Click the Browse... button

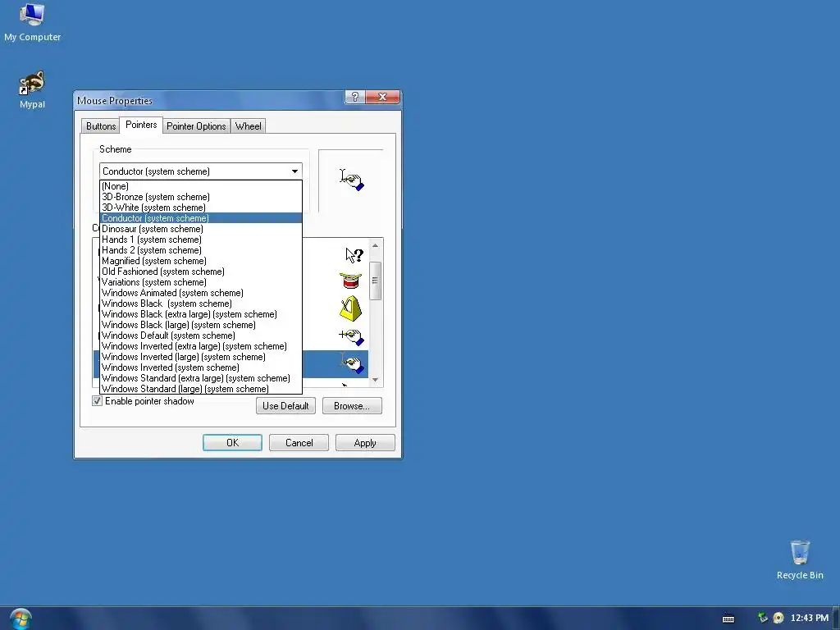point(352,405)
